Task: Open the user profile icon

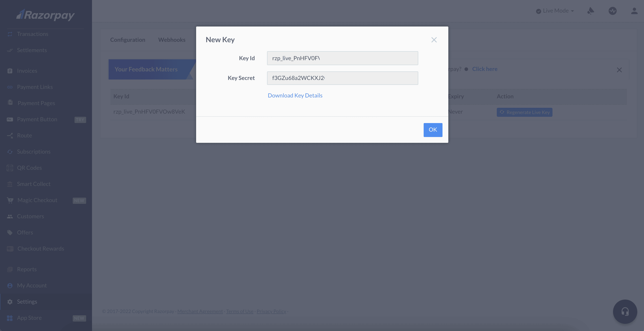Action: [x=634, y=11]
